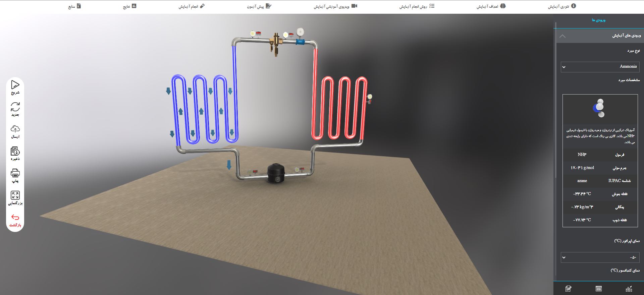The width and height of the screenshot is (644, 295).
Task: Open the Resources (منابع) link
Action: pyautogui.click(x=74, y=6)
